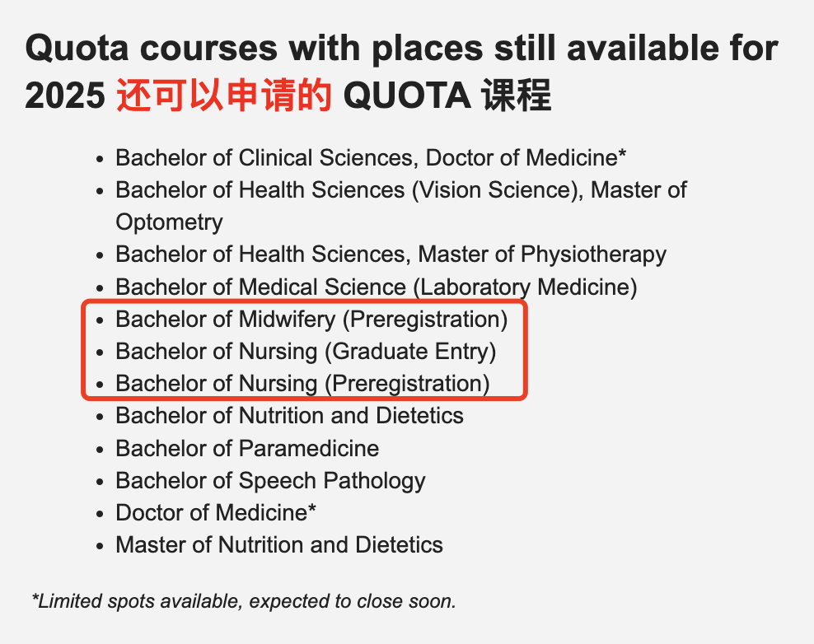Viewport: 814px width, 644px height.
Task: Click Bachelor of Nursing (Graduate Entry)
Action: (306, 352)
